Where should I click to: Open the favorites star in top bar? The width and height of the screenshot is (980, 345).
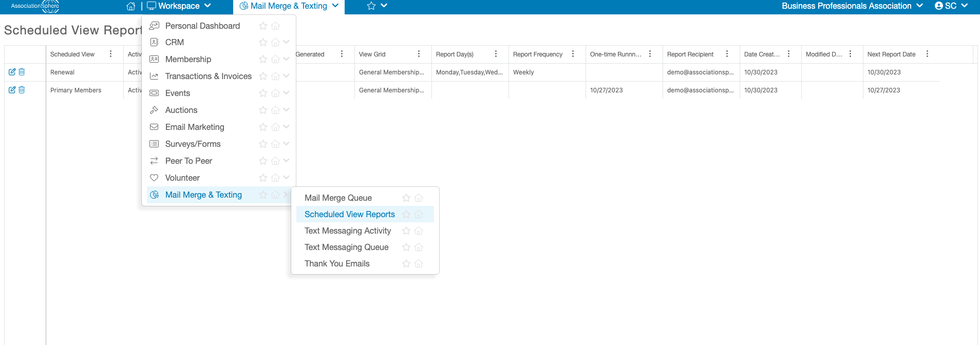[x=371, y=6]
